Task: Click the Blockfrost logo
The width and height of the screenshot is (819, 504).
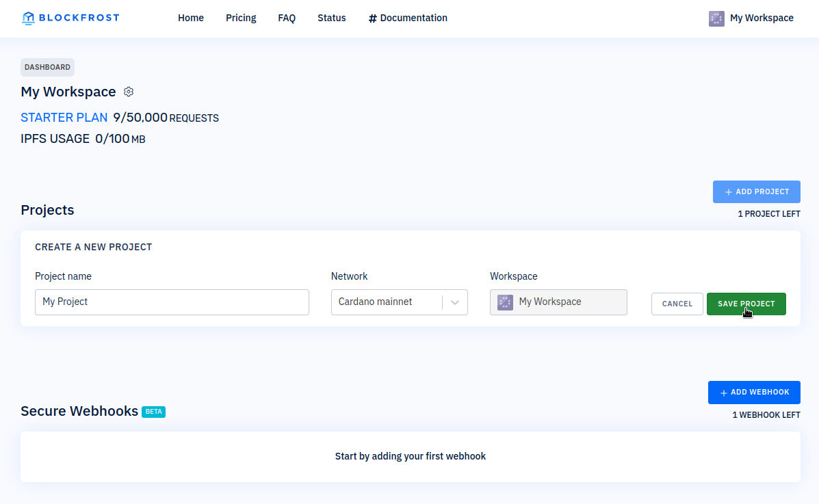Action: (70, 18)
